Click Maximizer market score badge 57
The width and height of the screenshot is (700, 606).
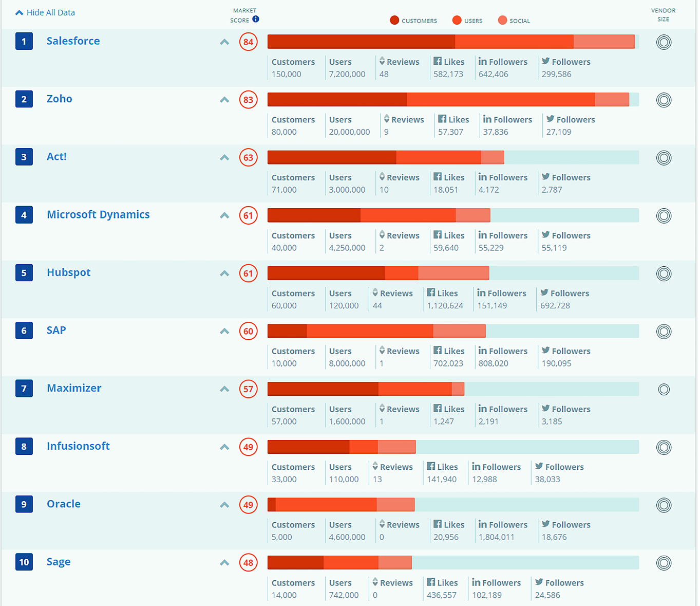point(249,389)
